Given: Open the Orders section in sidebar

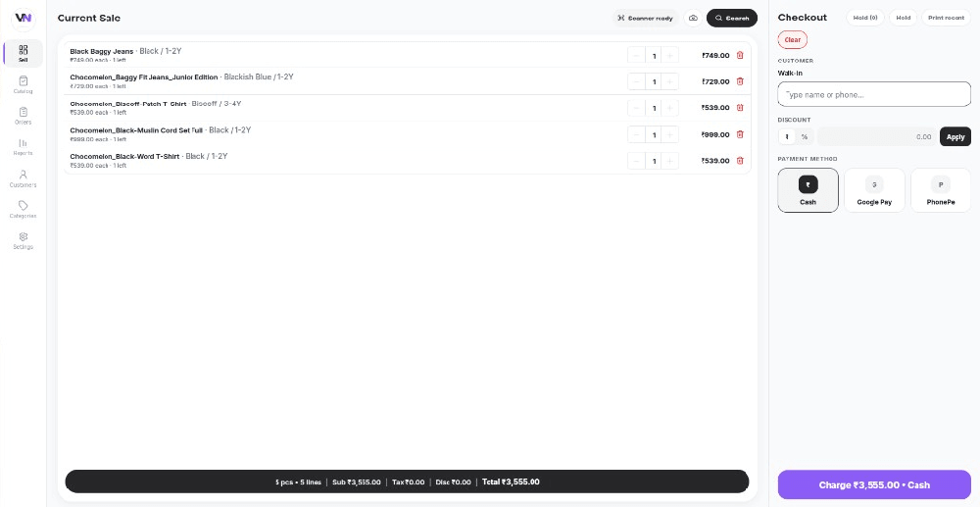Looking at the screenshot, I should pyautogui.click(x=24, y=116).
